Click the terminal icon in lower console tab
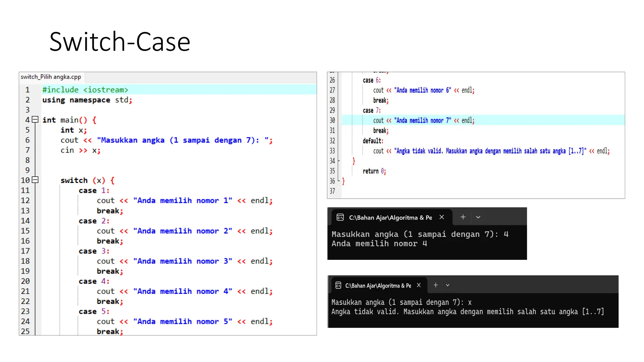 (338, 285)
